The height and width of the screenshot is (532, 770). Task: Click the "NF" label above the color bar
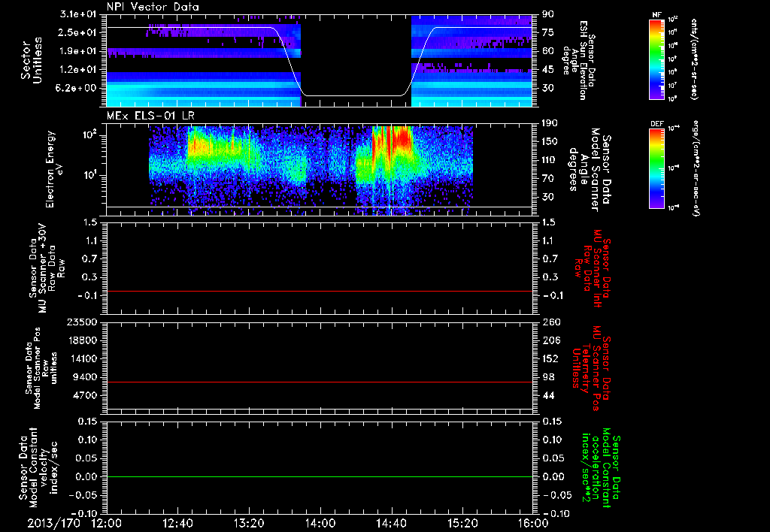point(656,15)
